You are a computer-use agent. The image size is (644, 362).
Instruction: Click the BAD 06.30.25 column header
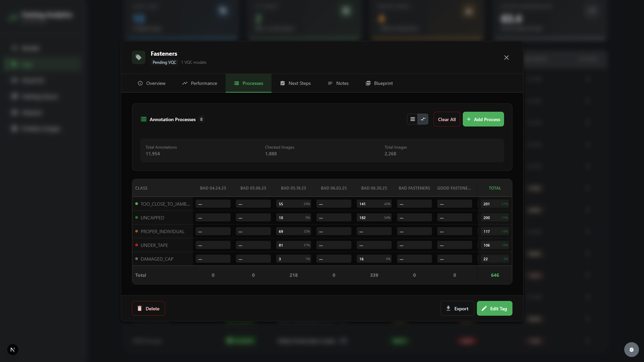[x=374, y=188]
